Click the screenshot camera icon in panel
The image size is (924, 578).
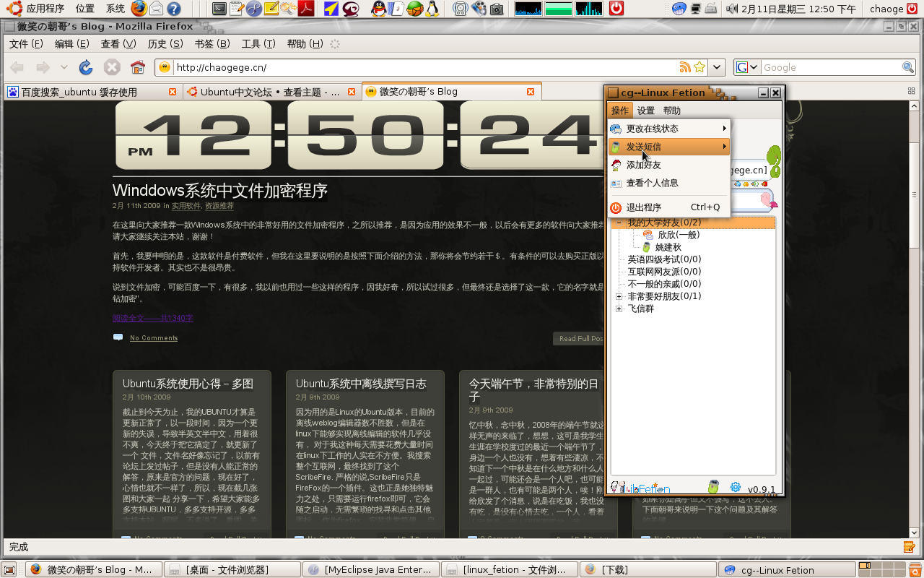497,9
